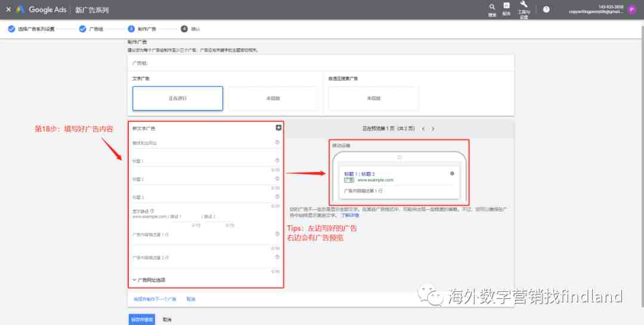This screenshot has height=325, width=644.
Task: Jump to step four confirmation
Action: (191, 29)
